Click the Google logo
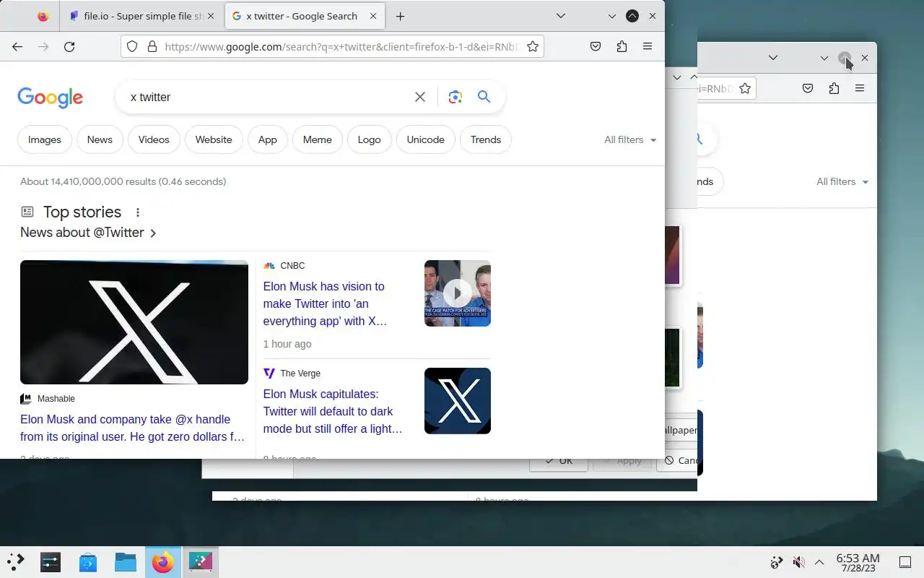 (x=51, y=98)
